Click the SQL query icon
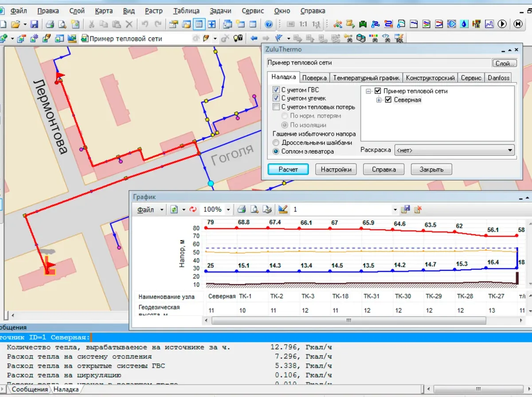Image resolution: width=532 pixels, height=397 pixels. (x=399, y=39)
